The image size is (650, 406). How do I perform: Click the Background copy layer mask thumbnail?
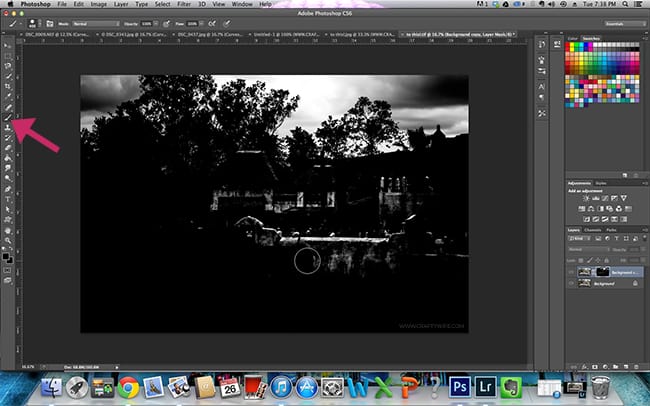(x=603, y=272)
